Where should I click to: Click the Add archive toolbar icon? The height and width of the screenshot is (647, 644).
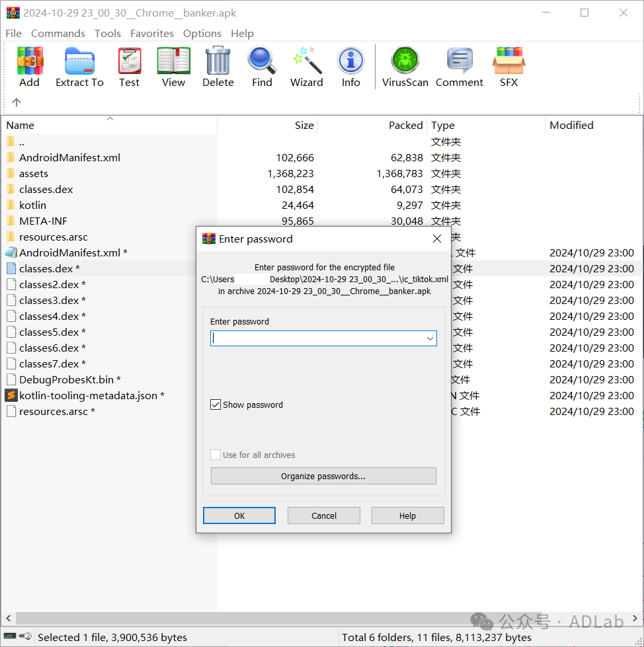(29, 67)
